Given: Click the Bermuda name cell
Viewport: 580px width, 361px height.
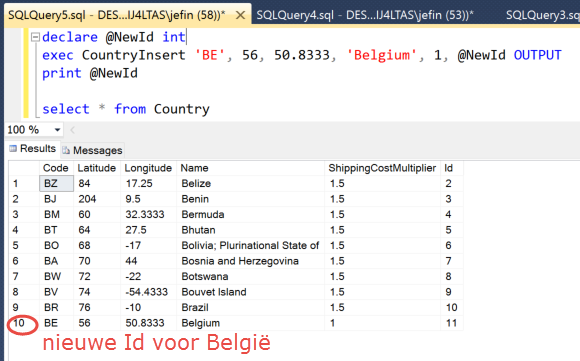Looking at the screenshot, I should 250,215.
